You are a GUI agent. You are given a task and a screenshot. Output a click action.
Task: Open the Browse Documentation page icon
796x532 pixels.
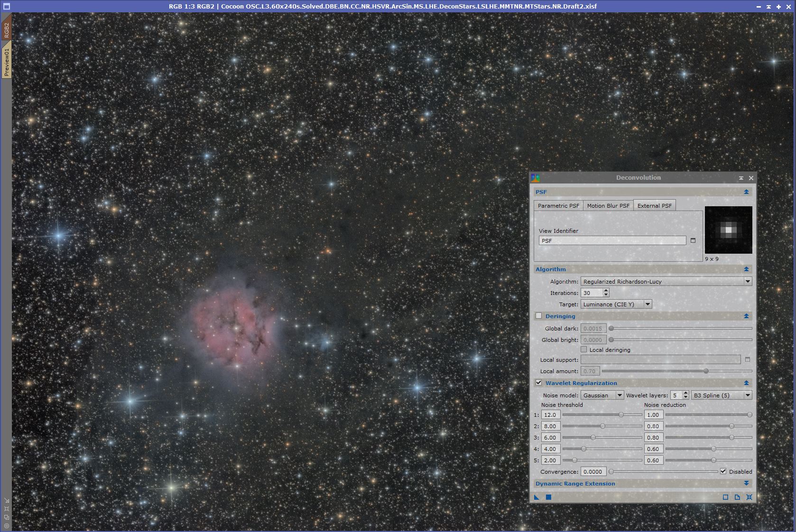point(737,497)
